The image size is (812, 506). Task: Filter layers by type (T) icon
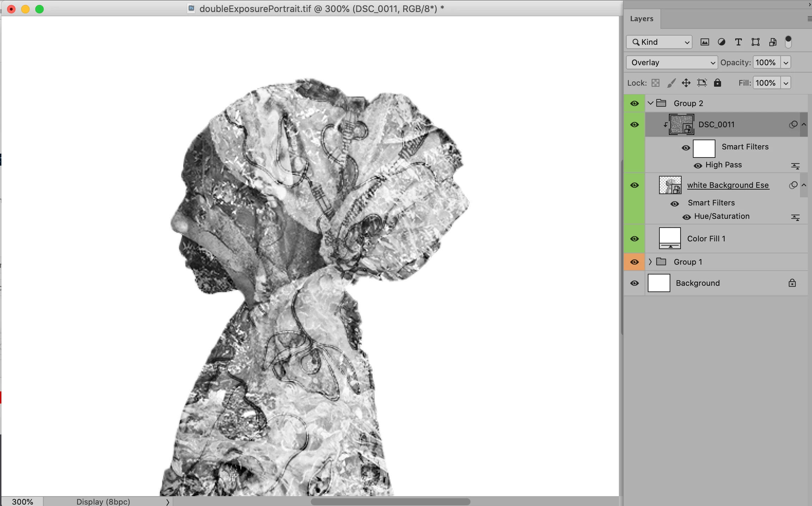[738, 42]
